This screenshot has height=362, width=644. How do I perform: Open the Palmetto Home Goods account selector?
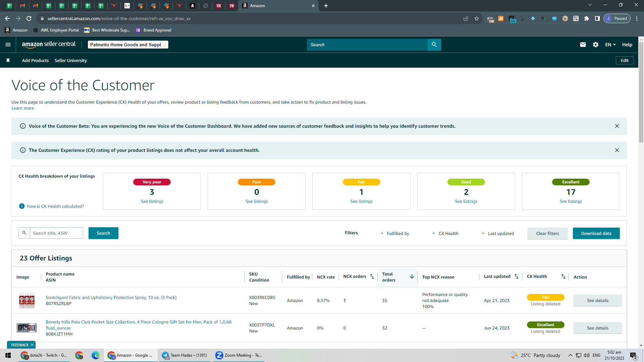pos(128,45)
